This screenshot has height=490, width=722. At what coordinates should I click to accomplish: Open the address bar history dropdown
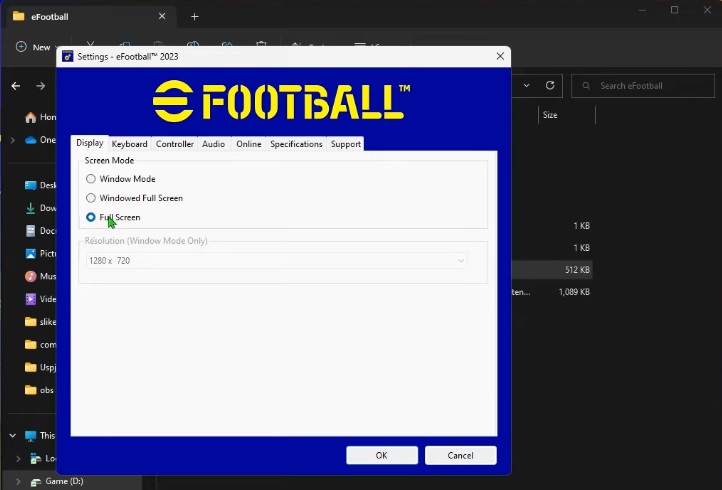coord(526,86)
